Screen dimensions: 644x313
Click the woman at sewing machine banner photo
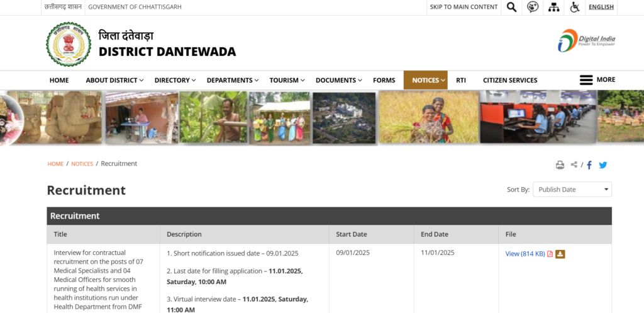click(x=142, y=117)
